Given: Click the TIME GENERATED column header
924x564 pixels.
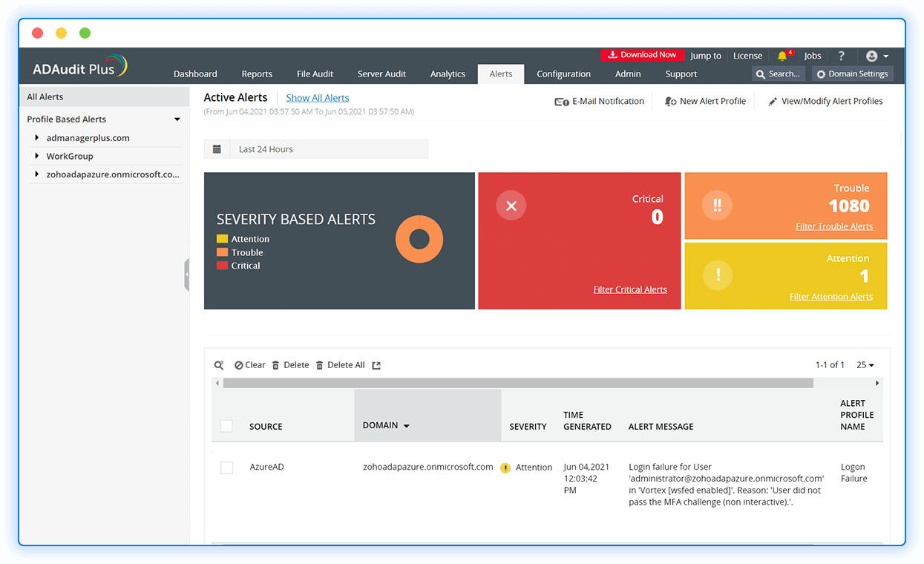Looking at the screenshot, I should [x=587, y=421].
